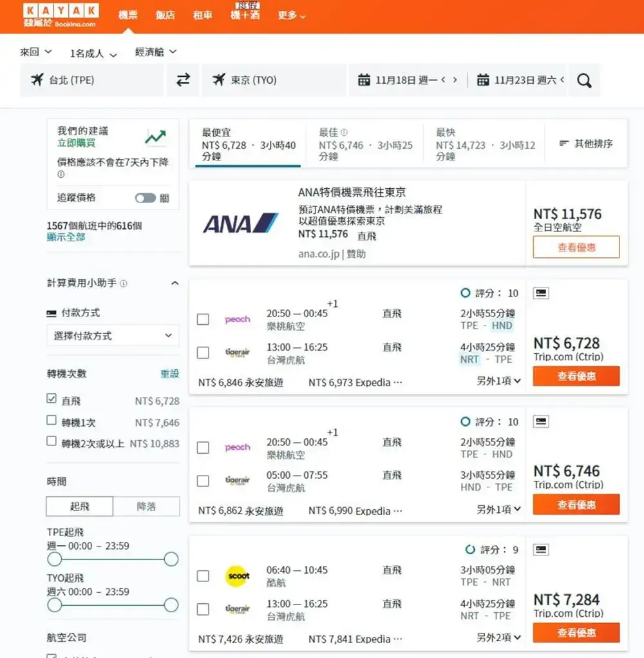Click score circle icon on NT$ 6,728 result

pyautogui.click(x=466, y=293)
